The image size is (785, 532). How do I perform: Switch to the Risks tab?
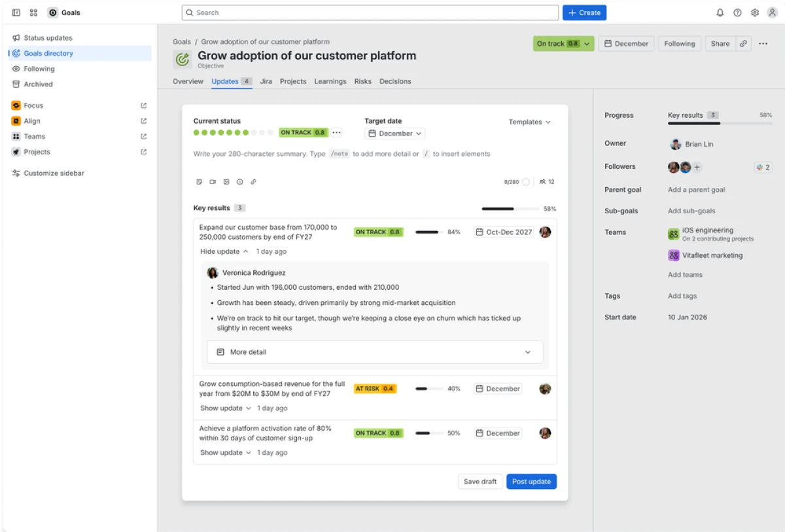tap(362, 81)
